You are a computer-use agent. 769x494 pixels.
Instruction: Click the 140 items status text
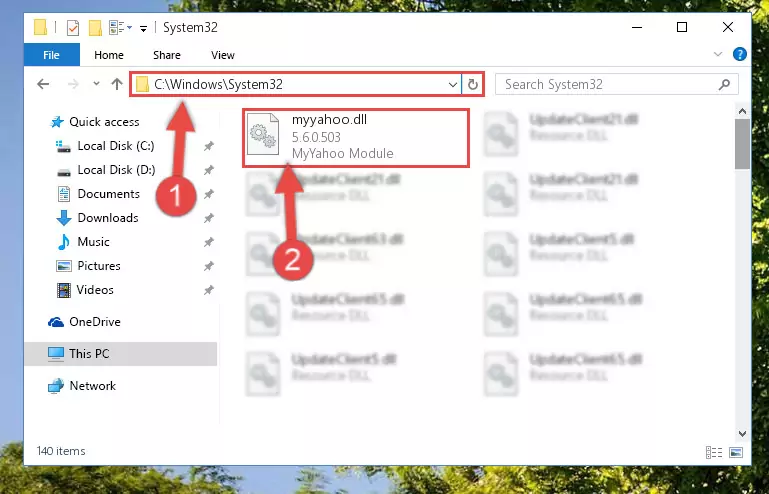click(61, 451)
